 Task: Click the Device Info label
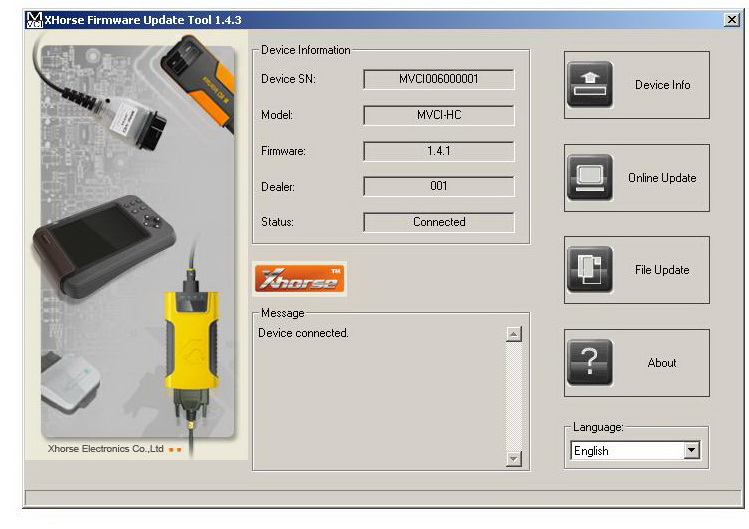[x=663, y=85]
